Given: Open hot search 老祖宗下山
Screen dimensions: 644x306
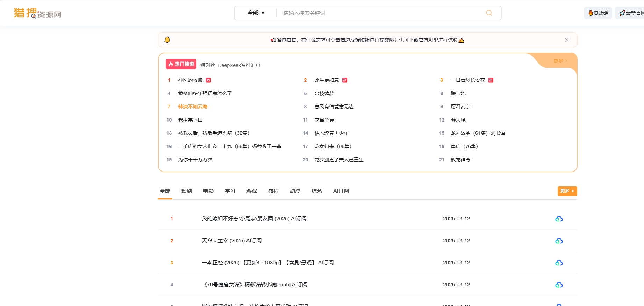Looking at the screenshot, I should 190,120.
